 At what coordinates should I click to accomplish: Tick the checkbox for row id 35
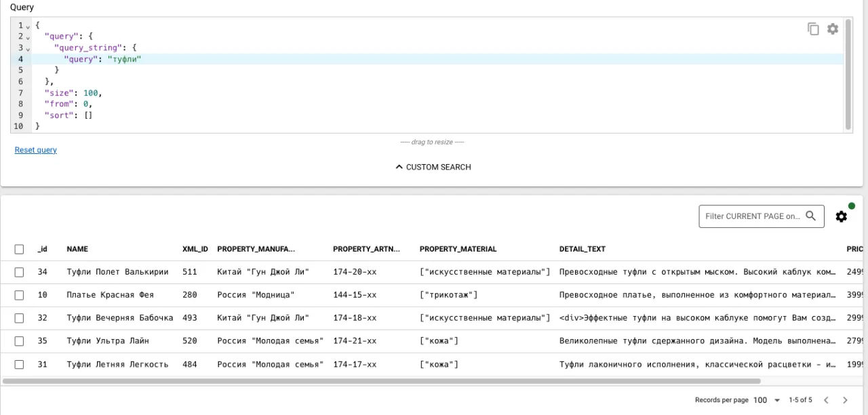pos(19,341)
